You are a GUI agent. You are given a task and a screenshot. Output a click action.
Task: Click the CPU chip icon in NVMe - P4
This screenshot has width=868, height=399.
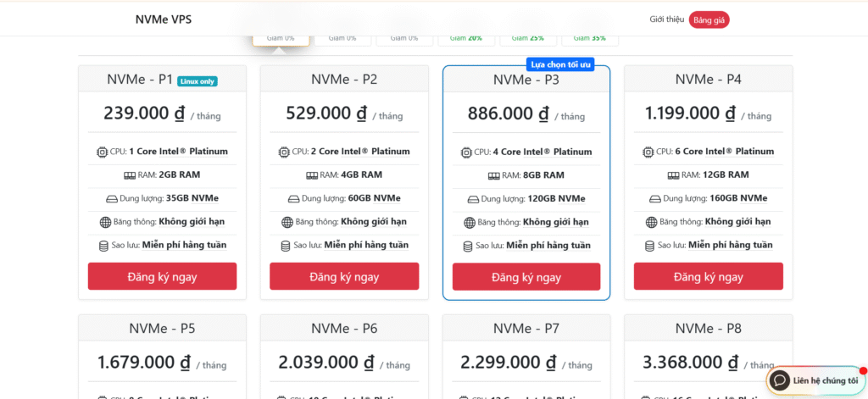pos(648,152)
